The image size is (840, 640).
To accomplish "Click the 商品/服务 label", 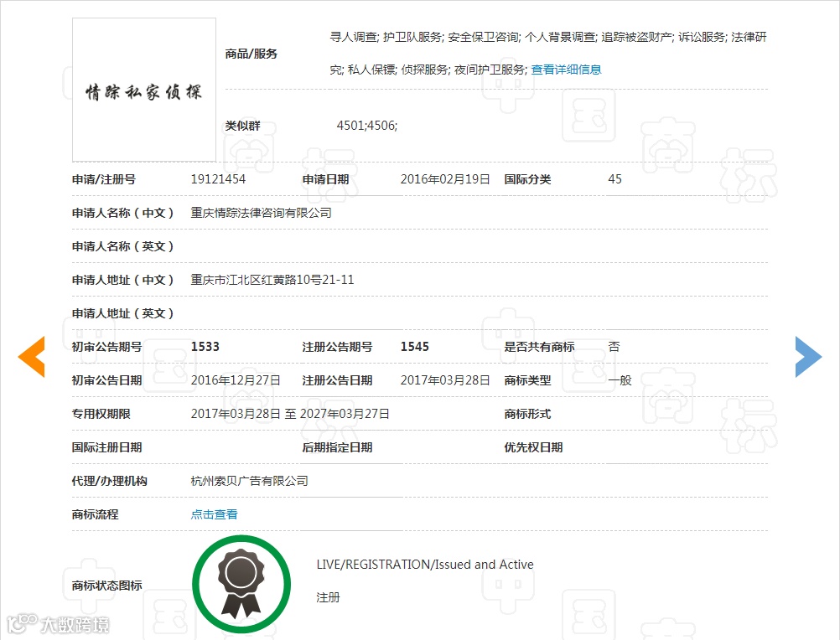I will pyautogui.click(x=251, y=54).
